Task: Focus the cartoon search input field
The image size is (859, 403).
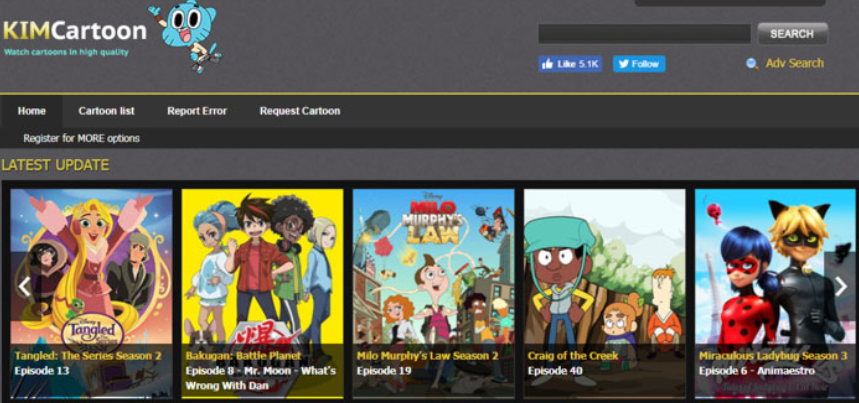Action: (x=644, y=34)
